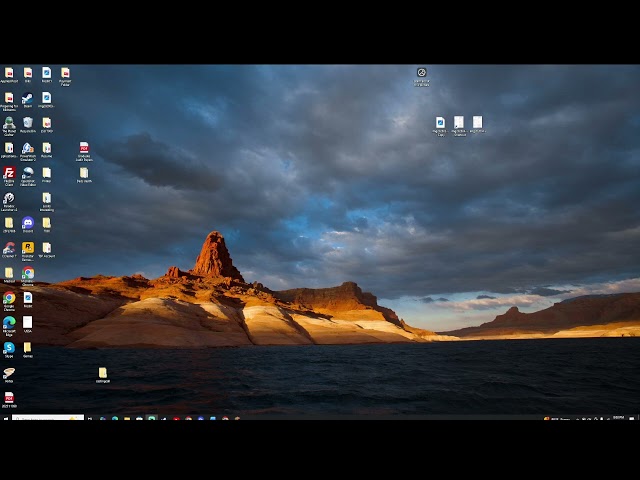The width and height of the screenshot is (640, 480).
Task: Open Google Chrome shortcut directly above Microsoft Edge
Action: (9, 301)
